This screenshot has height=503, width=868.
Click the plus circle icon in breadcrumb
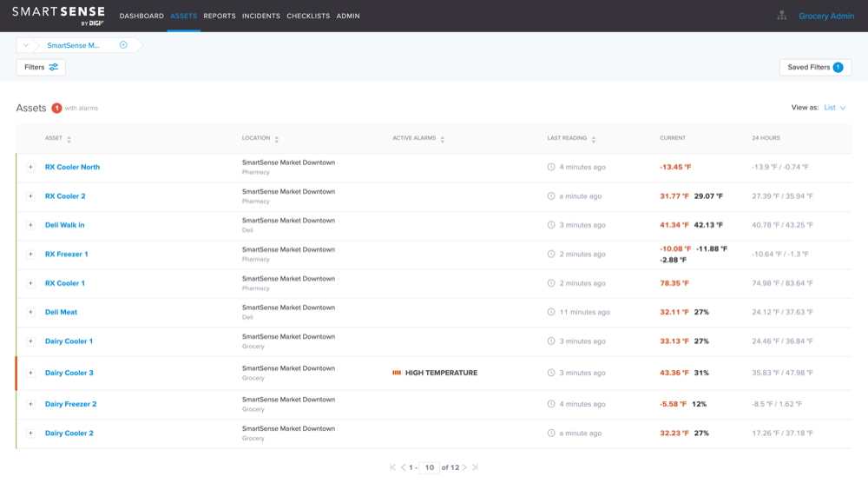click(123, 45)
